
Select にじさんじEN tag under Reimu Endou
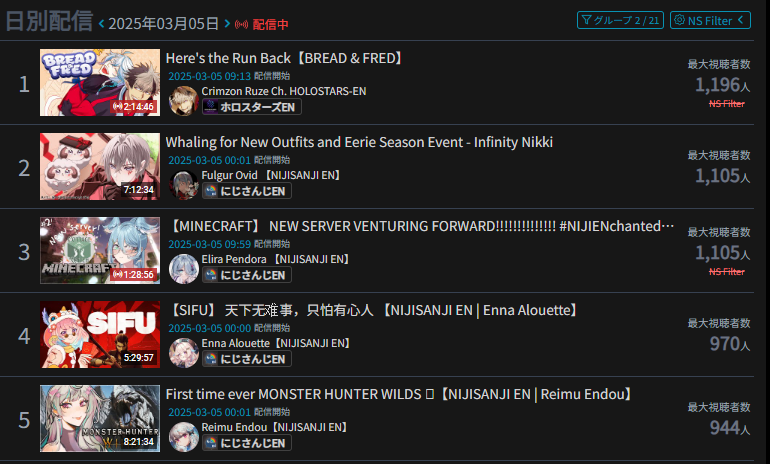click(247, 443)
